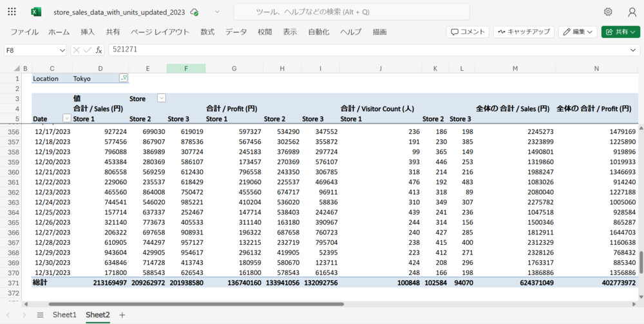This screenshot has width=644, height=324.
Task: Expand the Name Box dropdown
Action: click(62, 50)
